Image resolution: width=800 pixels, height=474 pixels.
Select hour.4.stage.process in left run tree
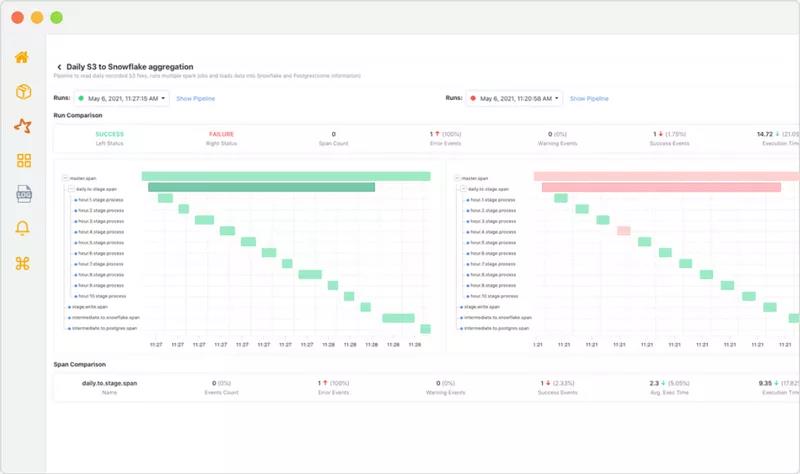pos(101,232)
